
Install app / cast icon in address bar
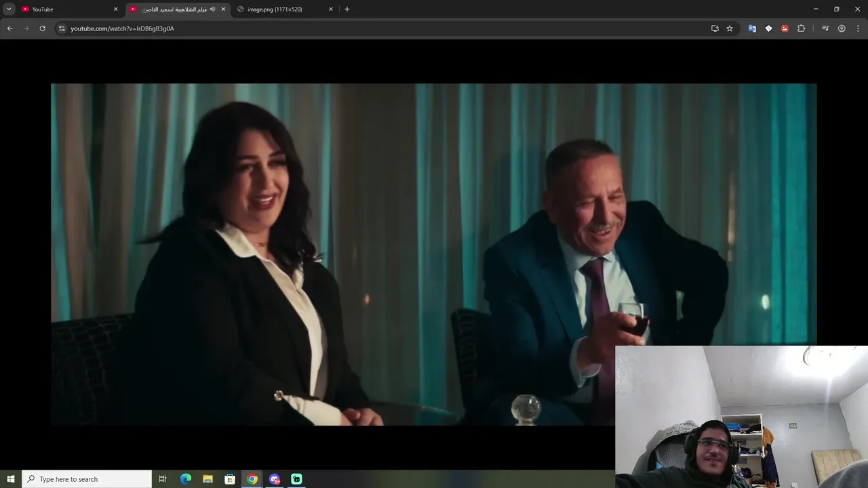[x=715, y=28]
